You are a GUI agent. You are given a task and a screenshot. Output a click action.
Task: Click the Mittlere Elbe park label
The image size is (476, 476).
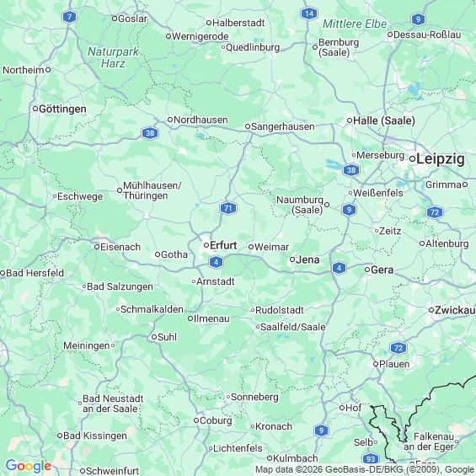click(355, 24)
